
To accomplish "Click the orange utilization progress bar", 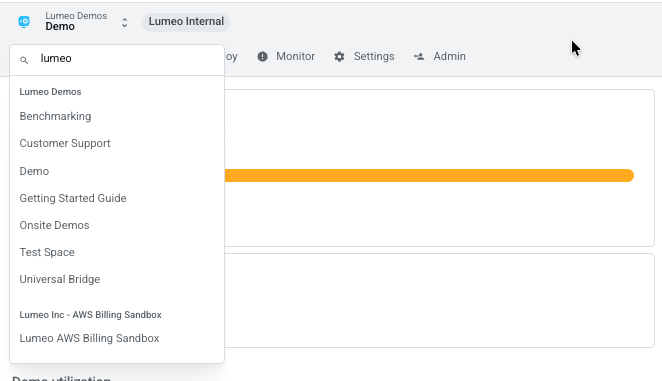I will [x=429, y=175].
